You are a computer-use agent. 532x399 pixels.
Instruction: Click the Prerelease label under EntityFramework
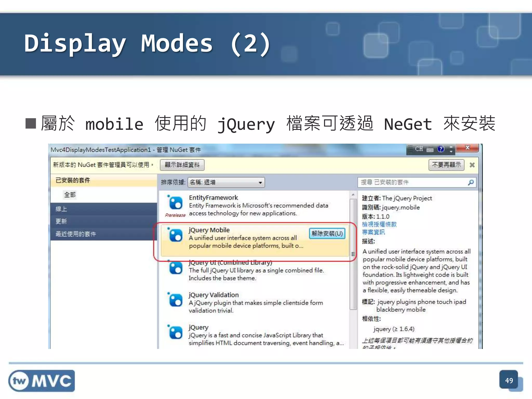pos(175,215)
